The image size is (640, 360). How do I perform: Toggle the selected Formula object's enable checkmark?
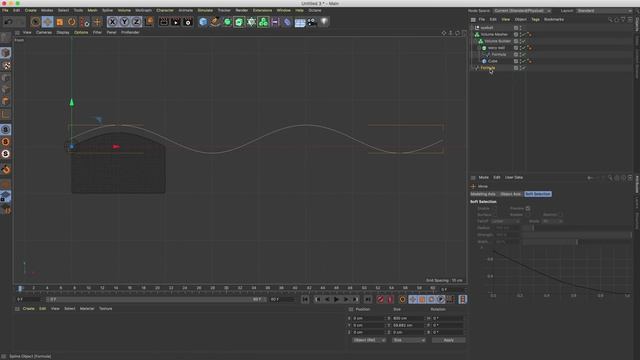coord(524,68)
